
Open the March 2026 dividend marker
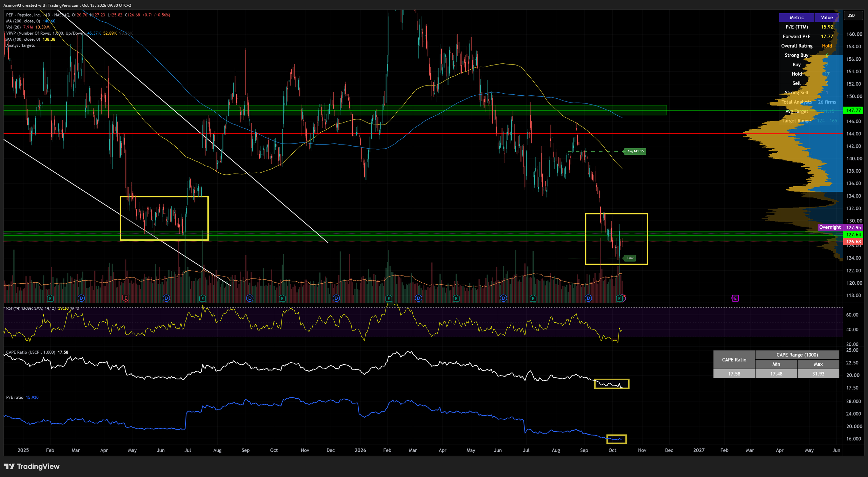pos(418,298)
